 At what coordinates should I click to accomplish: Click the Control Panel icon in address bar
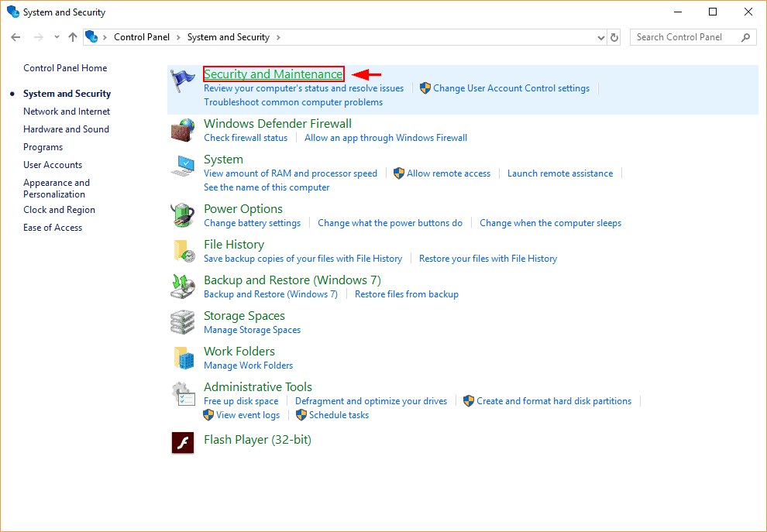coord(91,36)
